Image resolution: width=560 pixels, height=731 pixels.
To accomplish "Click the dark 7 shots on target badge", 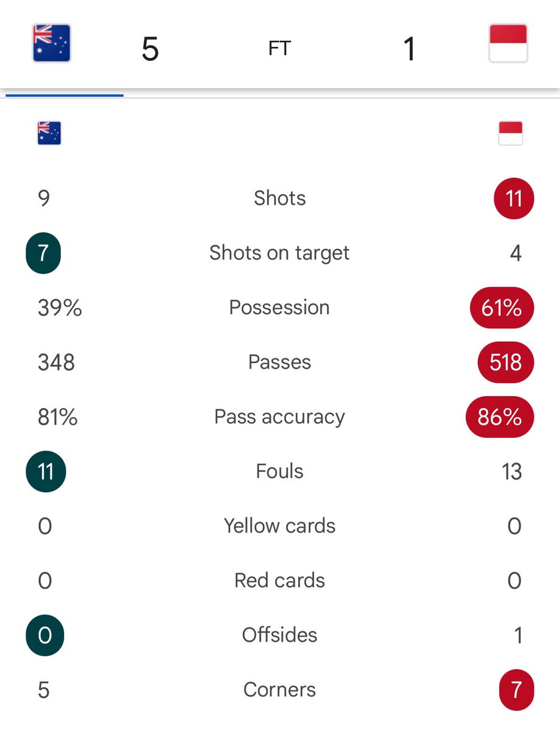I will 43,253.
